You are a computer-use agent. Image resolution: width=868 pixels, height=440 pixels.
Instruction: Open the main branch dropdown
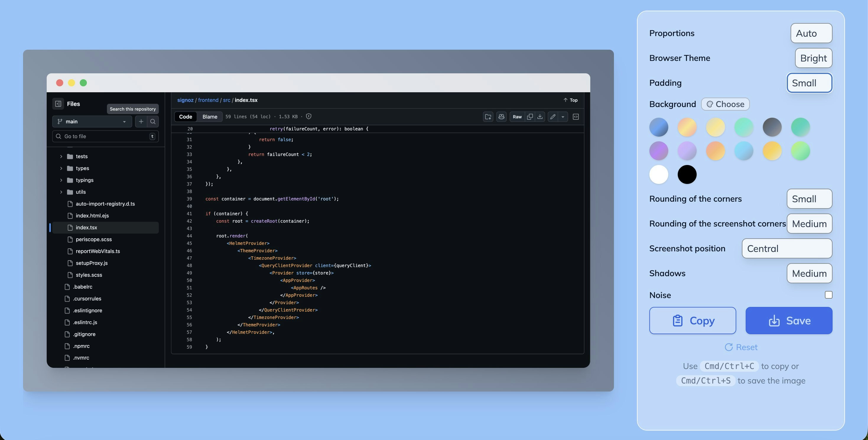click(92, 121)
